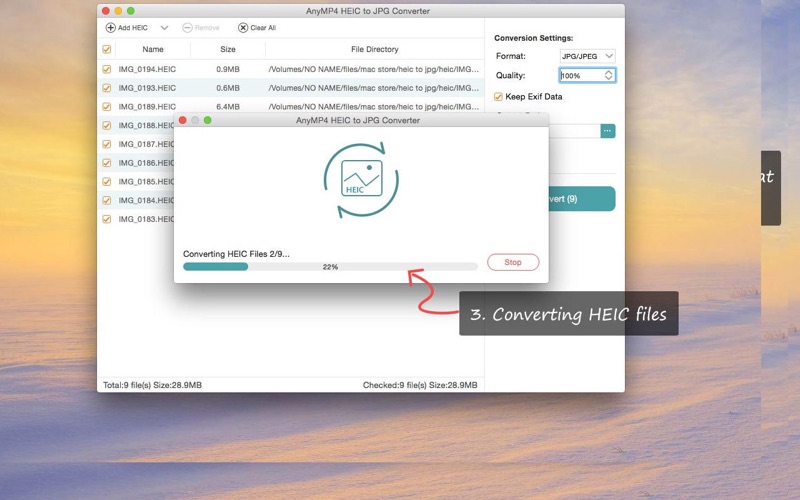This screenshot has height=500, width=800.
Task: Uncheck the IMG_0184.HEIC checkbox
Action: 107,200
